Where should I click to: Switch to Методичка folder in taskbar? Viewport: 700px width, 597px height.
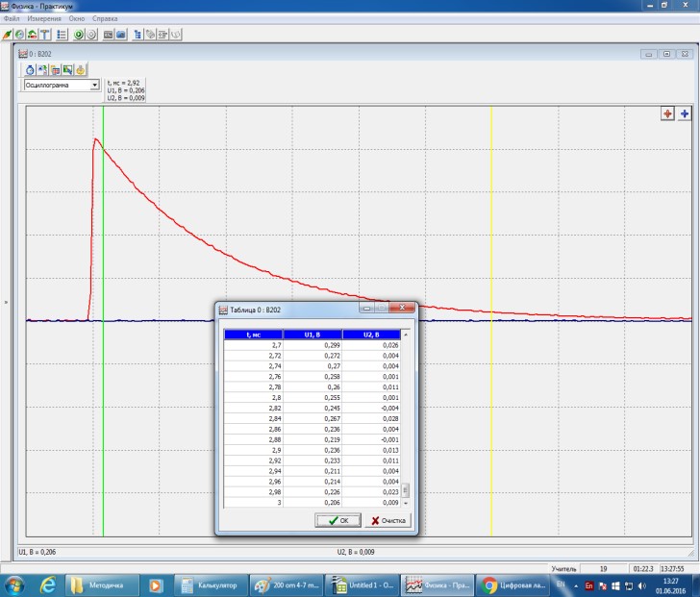(101, 585)
